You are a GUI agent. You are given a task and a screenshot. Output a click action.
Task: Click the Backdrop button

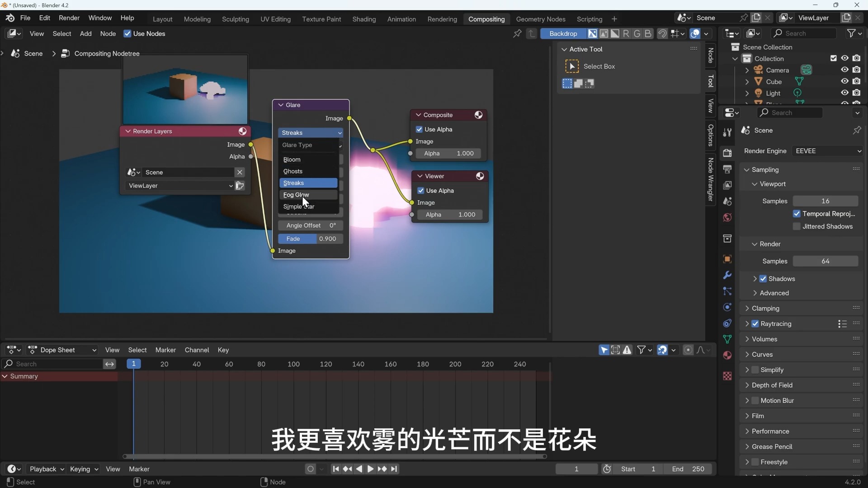point(563,33)
